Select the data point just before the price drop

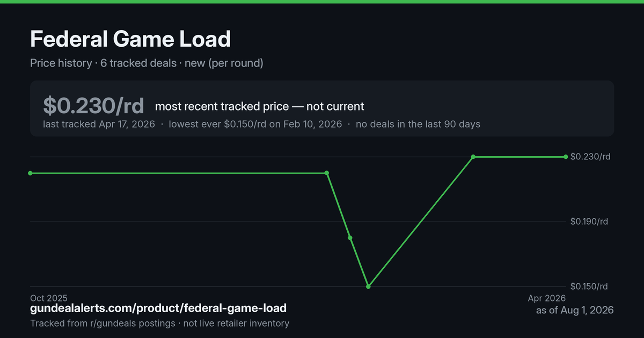327,173
